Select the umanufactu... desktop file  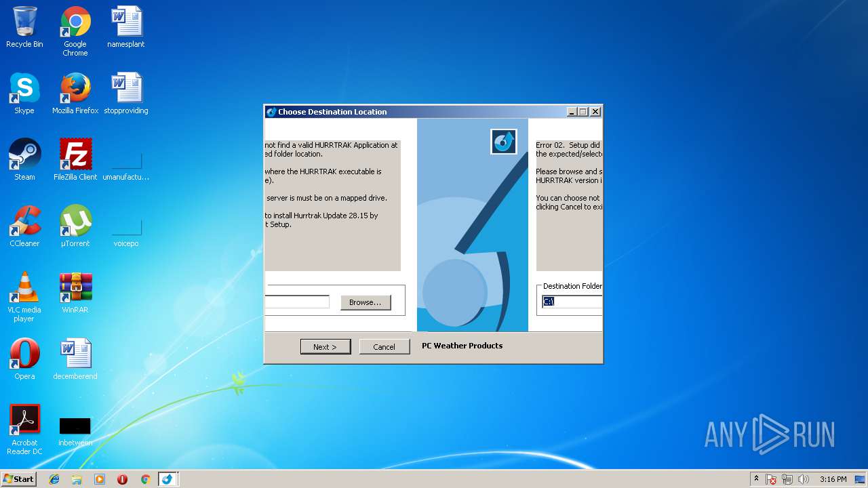(126, 166)
